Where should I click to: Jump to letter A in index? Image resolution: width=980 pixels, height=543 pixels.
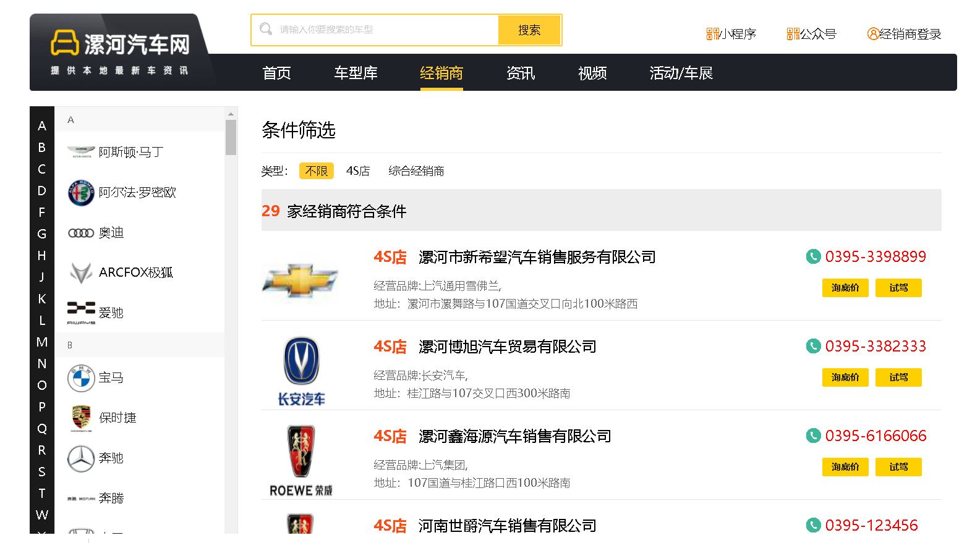[x=42, y=126]
